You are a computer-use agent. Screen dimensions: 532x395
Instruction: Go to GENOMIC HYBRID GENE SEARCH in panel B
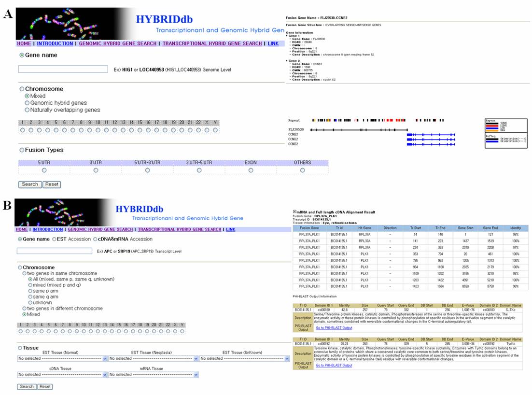coord(100,229)
